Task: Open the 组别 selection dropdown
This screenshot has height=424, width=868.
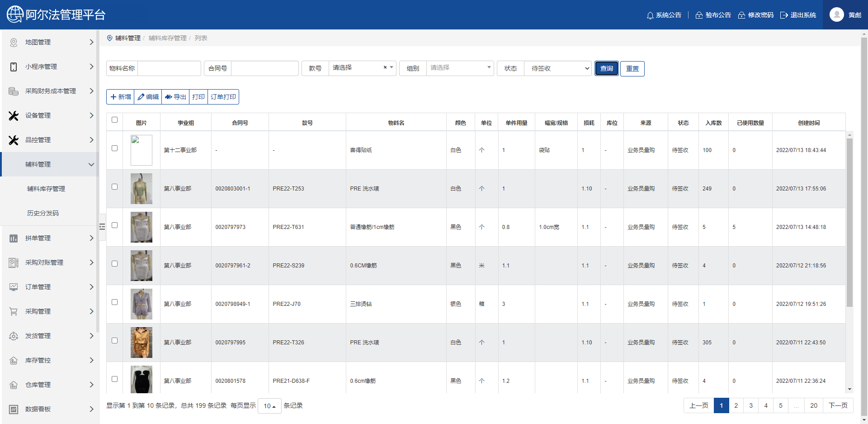Action: pos(460,68)
